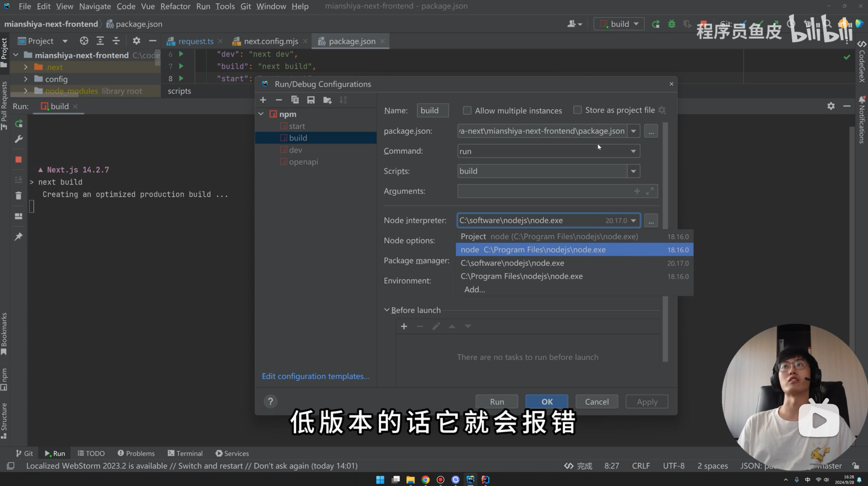The height and width of the screenshot is (486, 868).
Task: Copy the selected build configuration
Action: (295, 100)
